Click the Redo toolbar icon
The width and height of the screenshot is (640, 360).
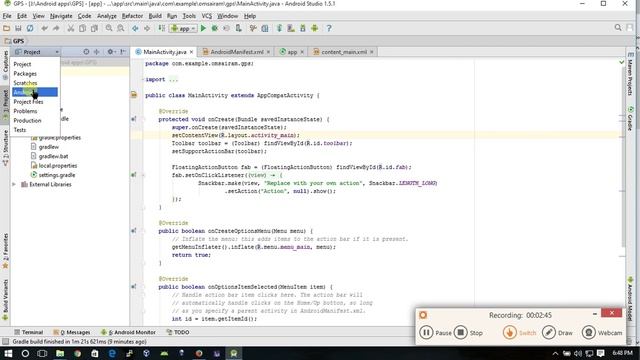click(x=56, y=28)
